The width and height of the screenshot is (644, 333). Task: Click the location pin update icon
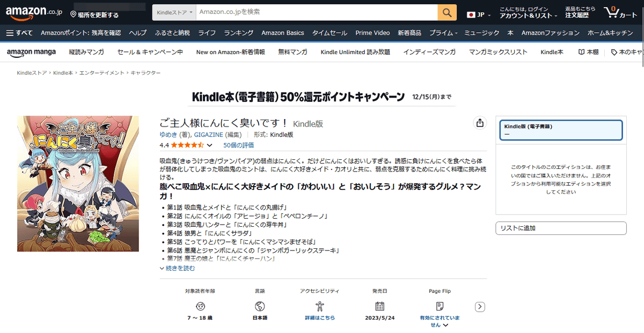[74, 14]
